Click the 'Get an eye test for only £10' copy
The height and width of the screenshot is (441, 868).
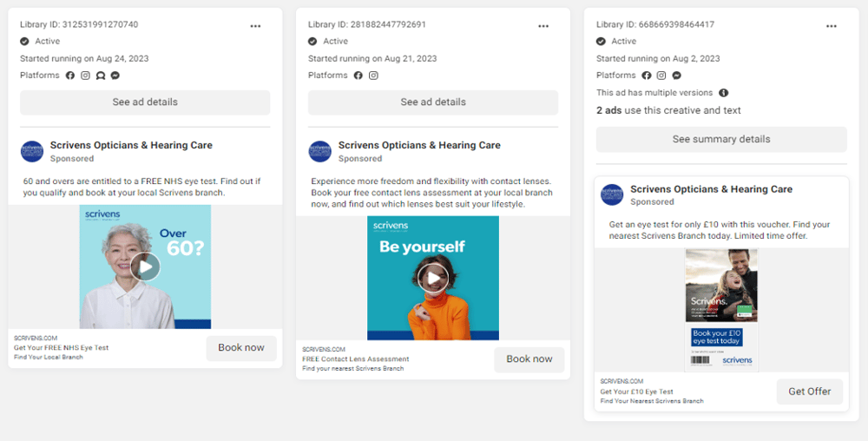[x=720, y=230]
